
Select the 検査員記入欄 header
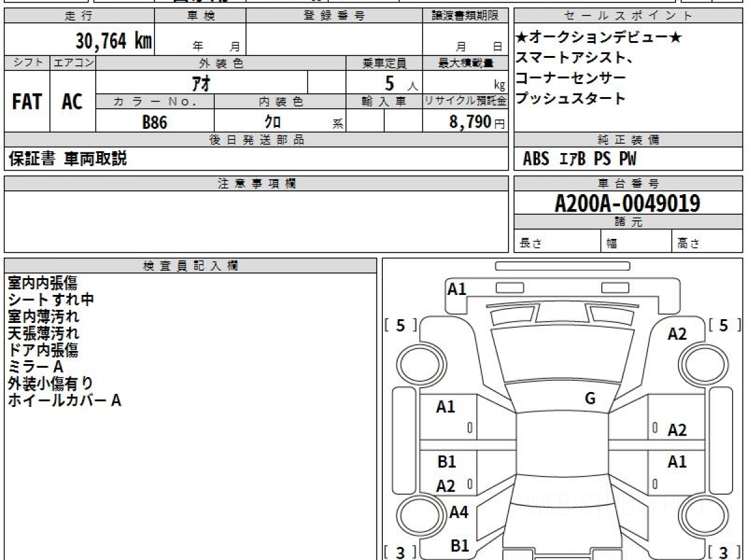point(190,266)
